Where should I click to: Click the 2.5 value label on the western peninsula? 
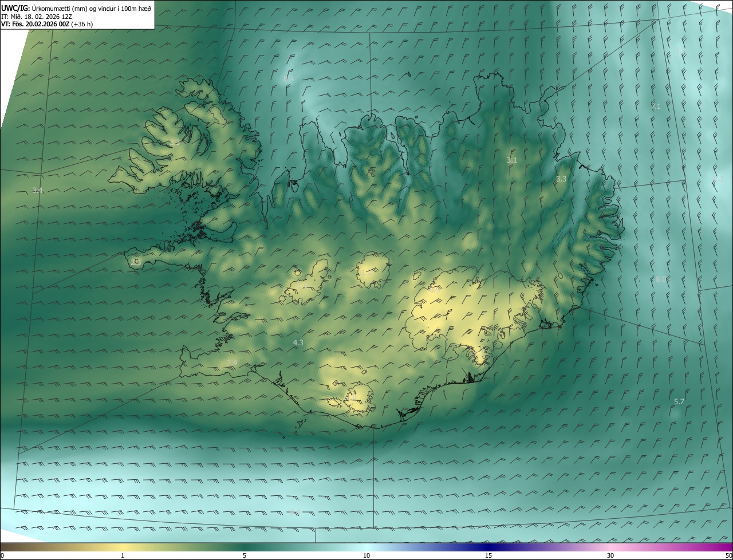tap(136, 262)
